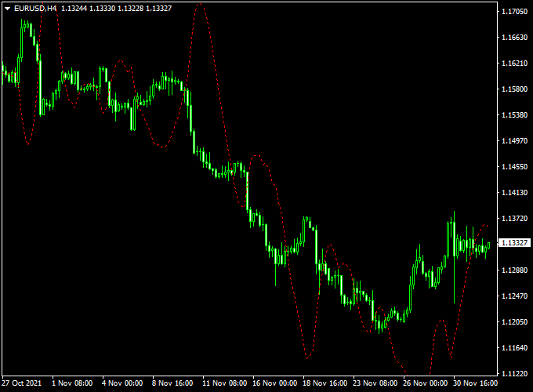Select the 1.15380 price scale label
This screenshot has height=392, width=533.
click(515, 115)
